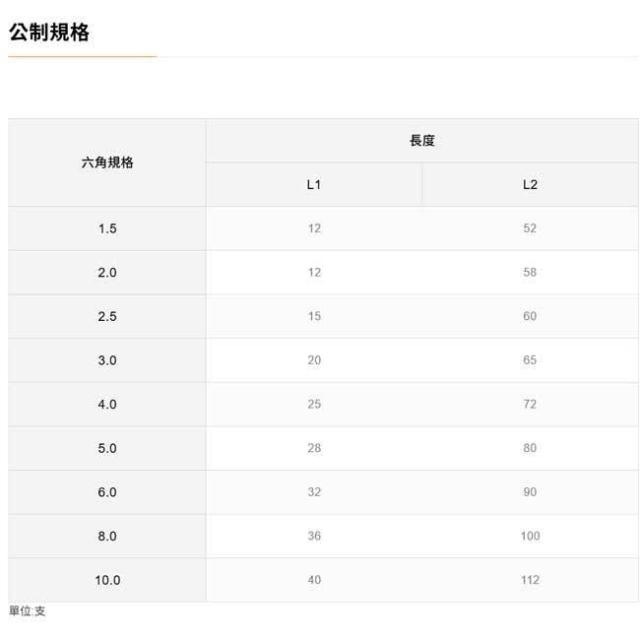Click the 2.0 hex size row label
The image size is (640, 640).
click(x=107, y=273)
